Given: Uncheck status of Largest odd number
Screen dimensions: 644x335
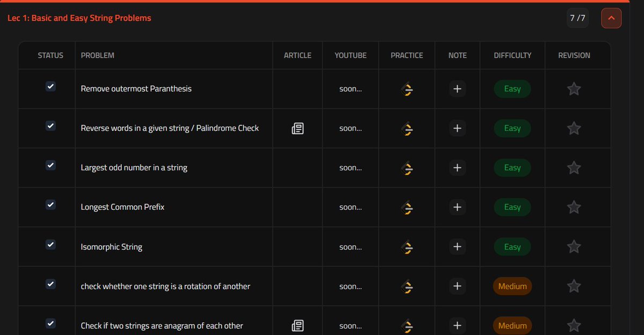Looking at the screenshot, I should 50,165.
